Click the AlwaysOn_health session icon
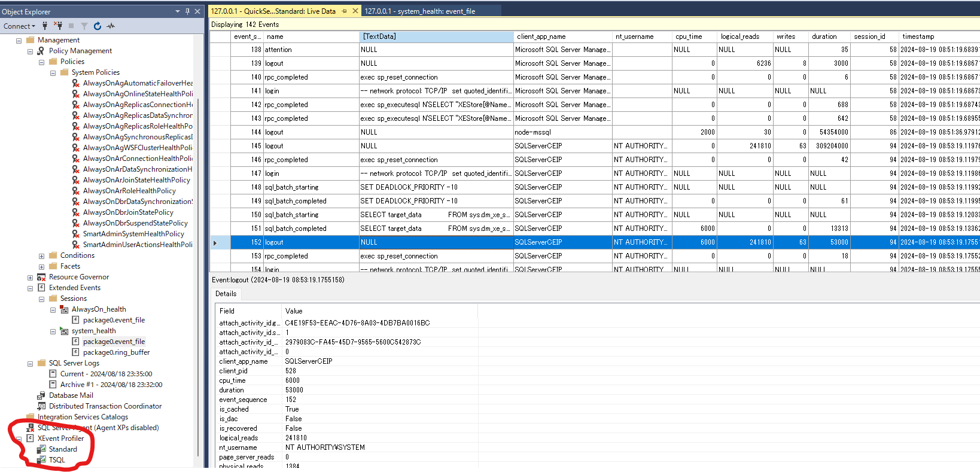The height and width of the screenshot is (472, 980). click(64, 309)
